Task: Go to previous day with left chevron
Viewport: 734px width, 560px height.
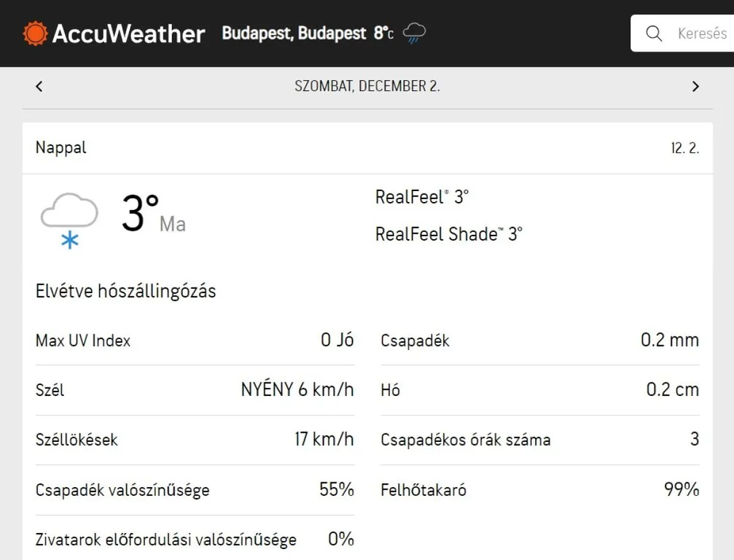Action: 39,86
